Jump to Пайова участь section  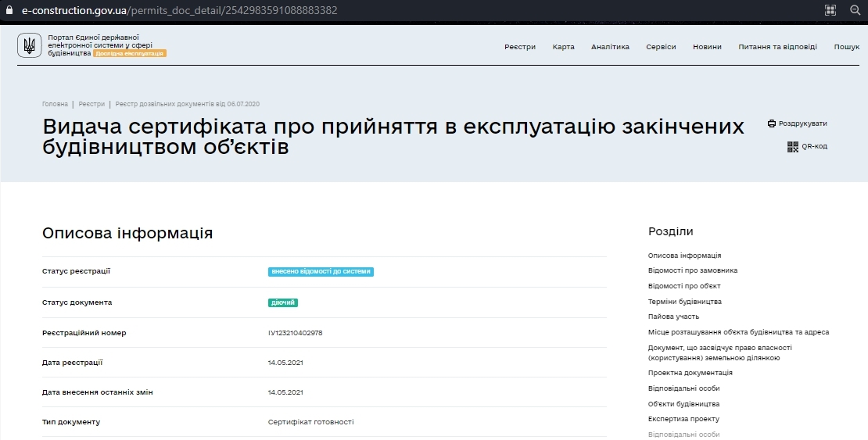click(673, 317)
